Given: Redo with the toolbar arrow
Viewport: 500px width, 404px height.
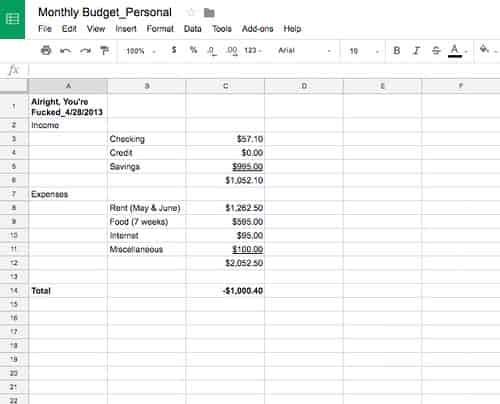Looking at the screenshot, I should [85, 51].
